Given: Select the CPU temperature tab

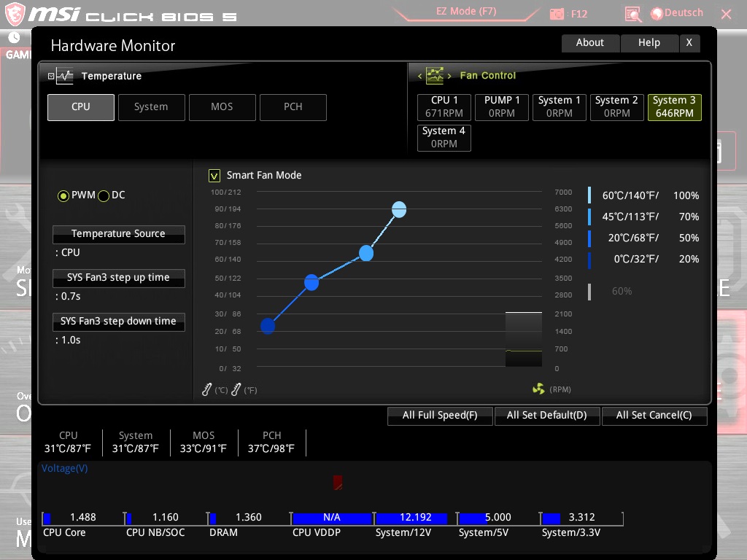Looking at the screenshot, I should coord(81,107).
